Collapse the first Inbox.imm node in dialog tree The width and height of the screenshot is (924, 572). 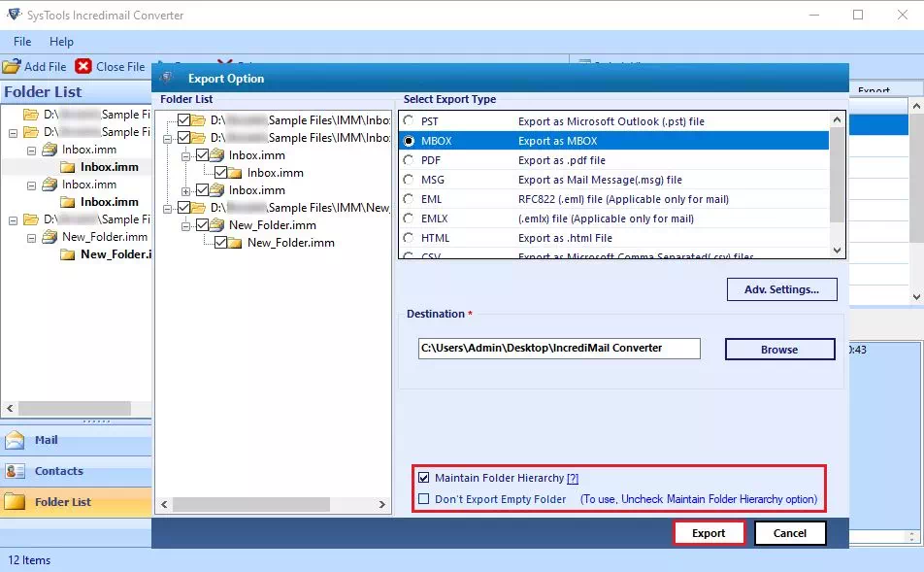tap(185, 156)
